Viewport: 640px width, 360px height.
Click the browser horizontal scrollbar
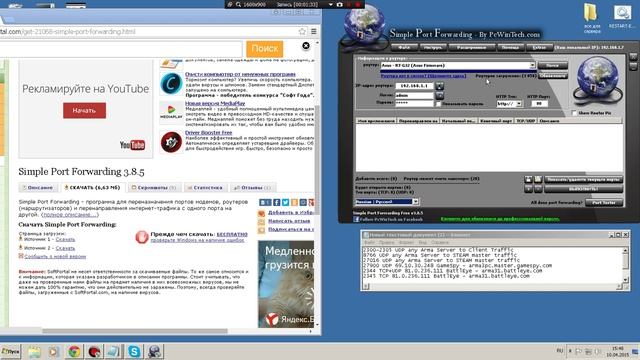(135, 331)
